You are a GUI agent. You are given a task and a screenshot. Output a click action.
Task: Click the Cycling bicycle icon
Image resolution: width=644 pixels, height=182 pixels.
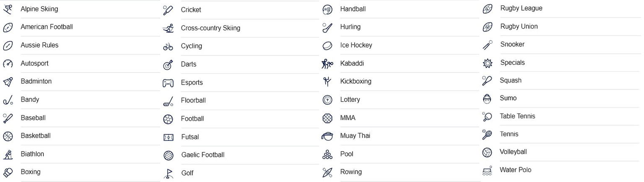pyautogui.click(x=168, y=47)
